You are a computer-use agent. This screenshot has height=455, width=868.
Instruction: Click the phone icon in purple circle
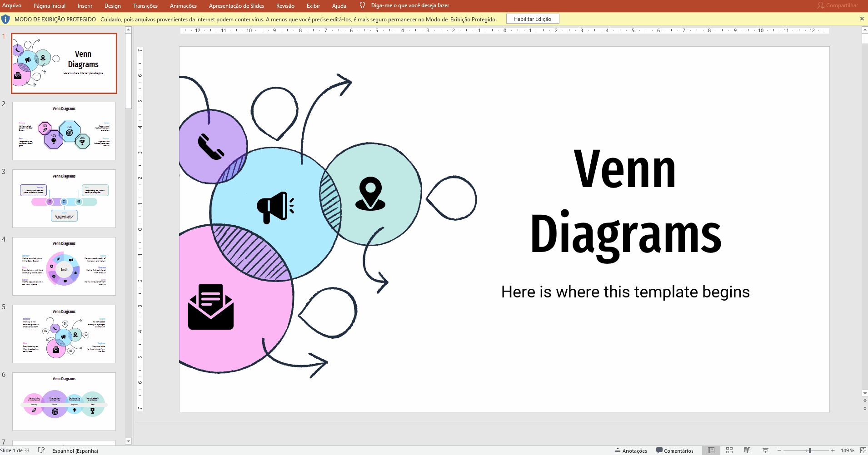(x=211, y=147)
